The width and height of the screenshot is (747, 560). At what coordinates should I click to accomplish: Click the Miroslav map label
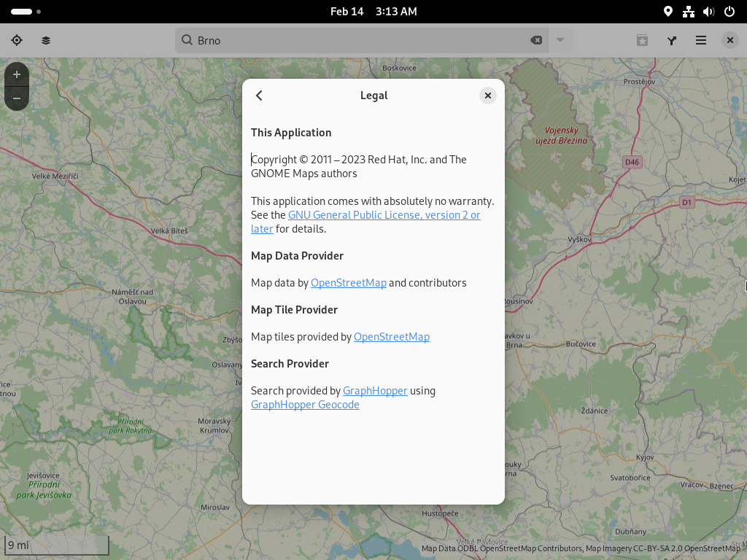point(215,507)
